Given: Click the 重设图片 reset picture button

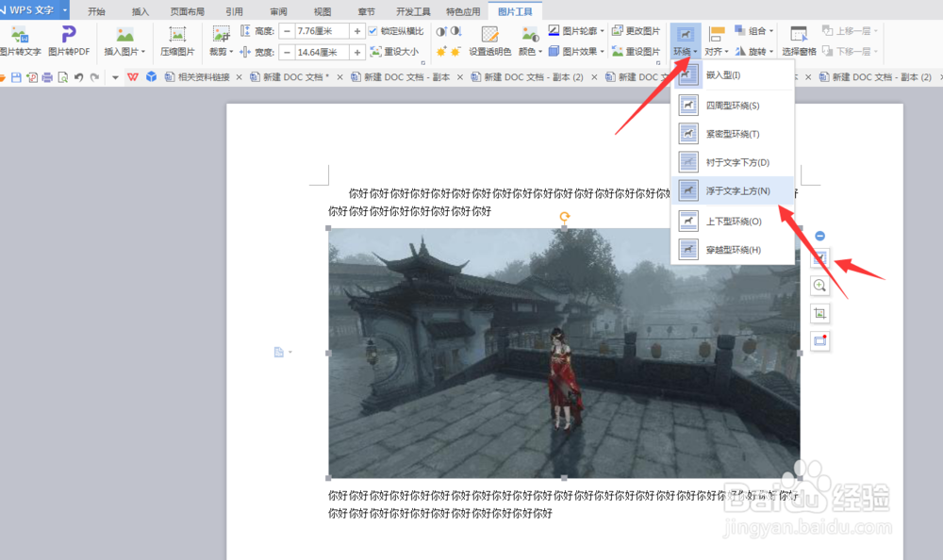Looking at the screenshot, I should tap(636, 51).
